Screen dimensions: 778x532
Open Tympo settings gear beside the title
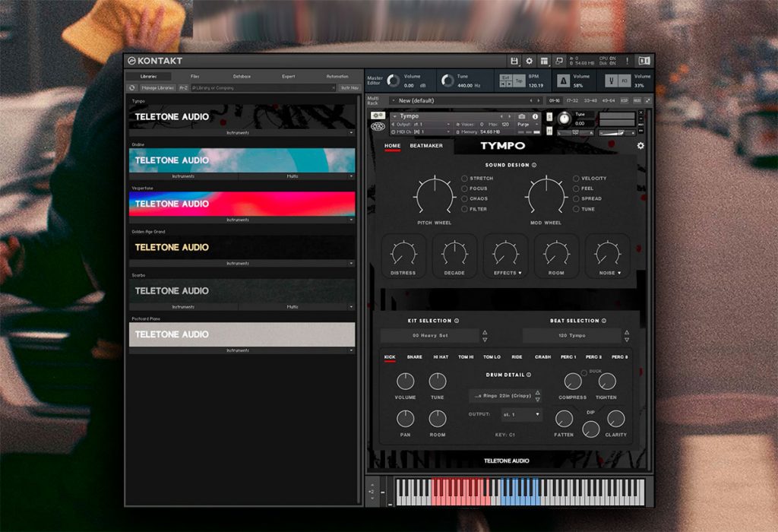[x=640, y=145]
